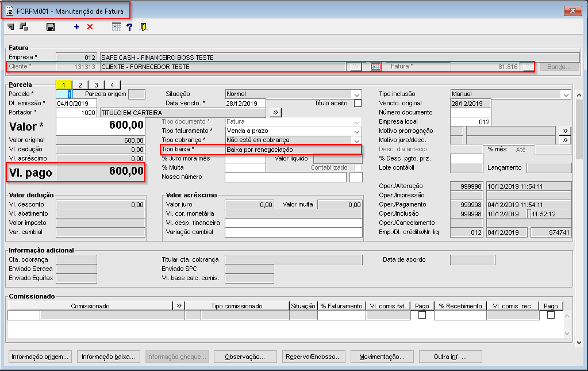Click the Tipo baixa field Baixa por renegociação

293,150
